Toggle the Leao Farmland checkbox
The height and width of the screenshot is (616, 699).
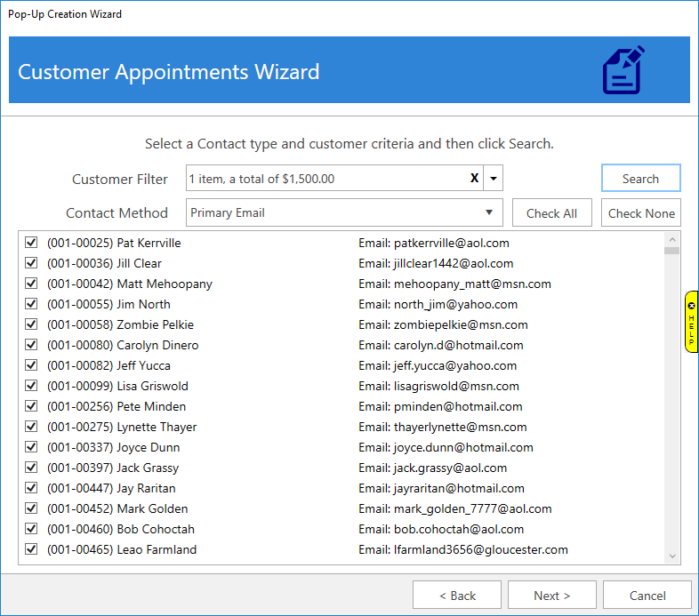32,549
